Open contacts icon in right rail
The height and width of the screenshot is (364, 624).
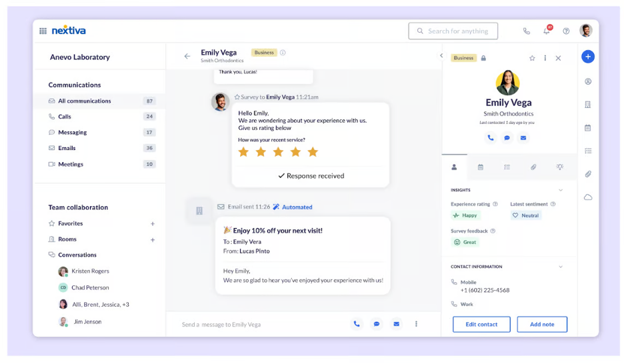pos(588,81)
